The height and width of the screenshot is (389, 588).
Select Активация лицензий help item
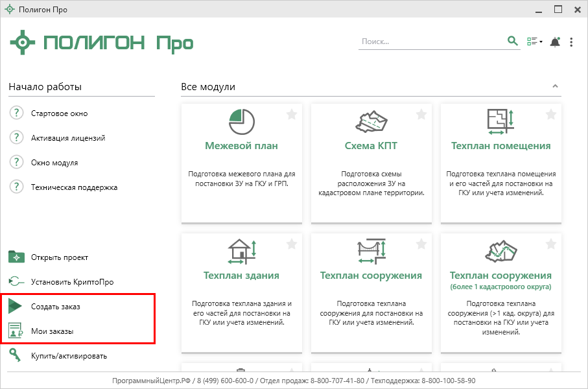[x=67, y=138]
